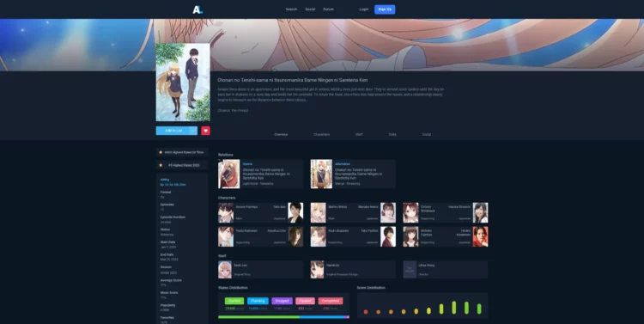Click the star icon beside Highest Rated 2023
Viewport: 644px width, 324px height.
coord(161,165)
